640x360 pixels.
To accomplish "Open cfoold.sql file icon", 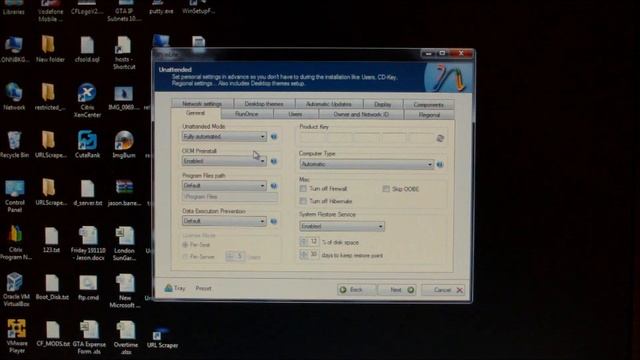I will 87,49.
